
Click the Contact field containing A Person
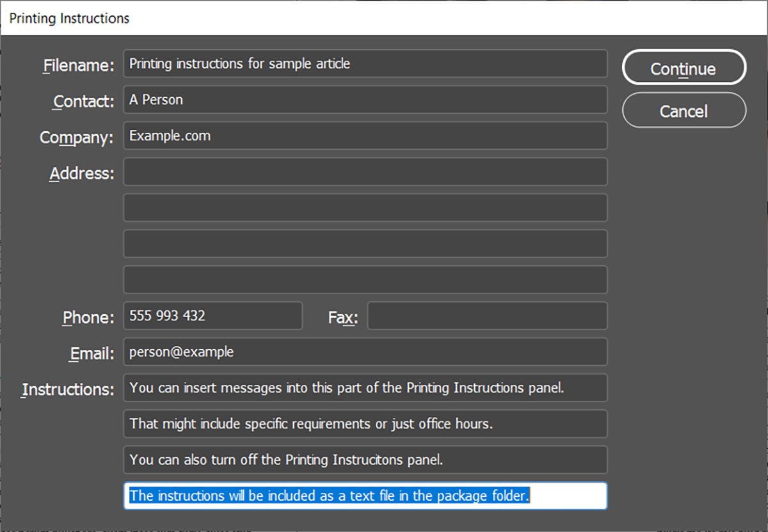click(365, 100)
